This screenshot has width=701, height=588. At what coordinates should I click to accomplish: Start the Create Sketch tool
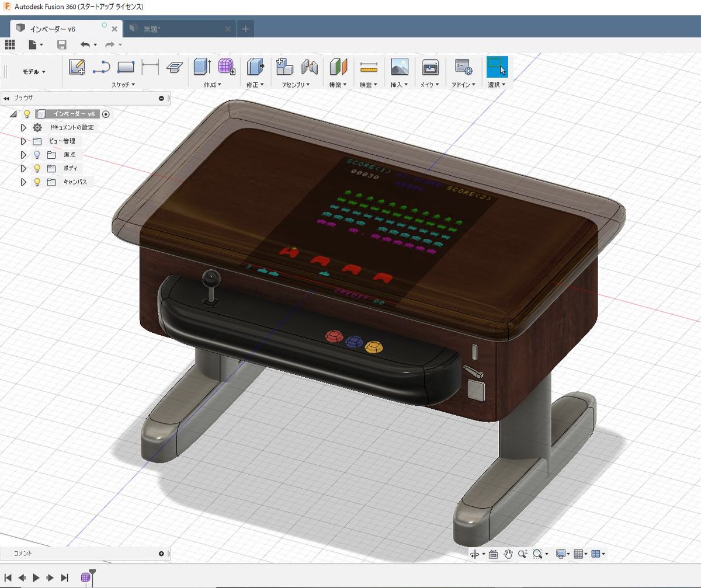point(77,67)
